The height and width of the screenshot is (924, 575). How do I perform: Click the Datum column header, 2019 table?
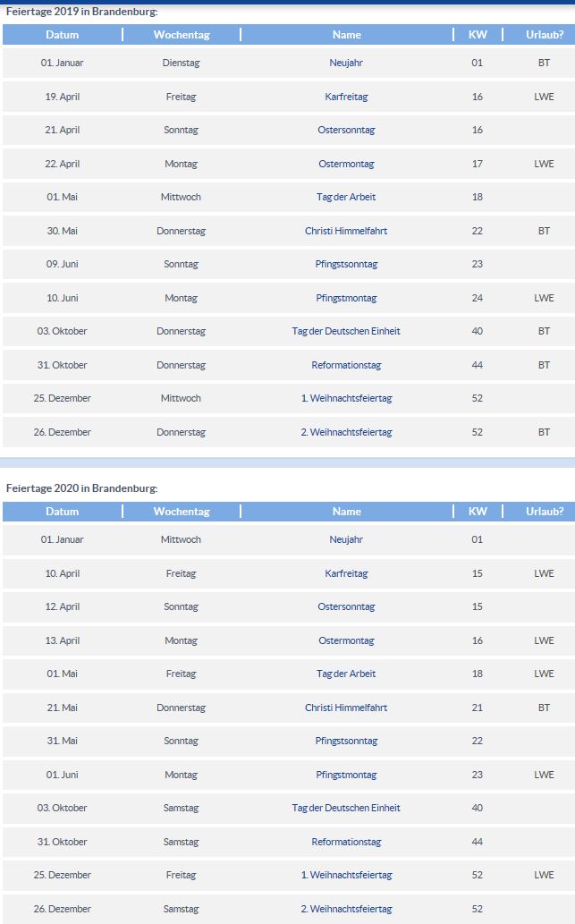[x=63, y=35]
